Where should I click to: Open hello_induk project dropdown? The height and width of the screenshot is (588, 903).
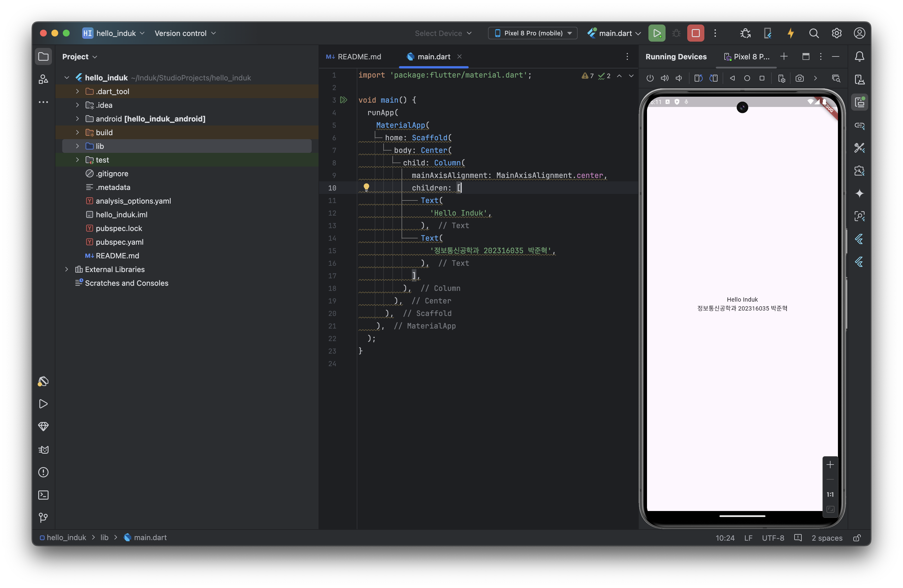113,33
